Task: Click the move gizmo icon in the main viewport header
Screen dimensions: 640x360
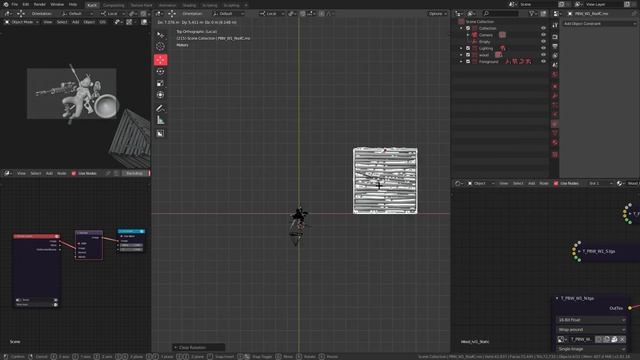Action: click(x=172, y=13)
